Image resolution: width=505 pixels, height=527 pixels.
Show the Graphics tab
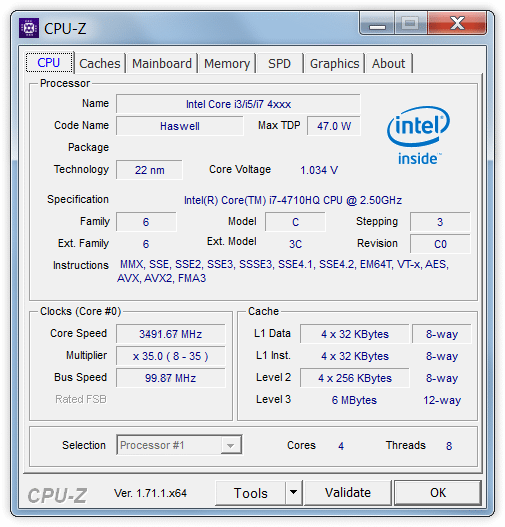(x=334, y=63)
